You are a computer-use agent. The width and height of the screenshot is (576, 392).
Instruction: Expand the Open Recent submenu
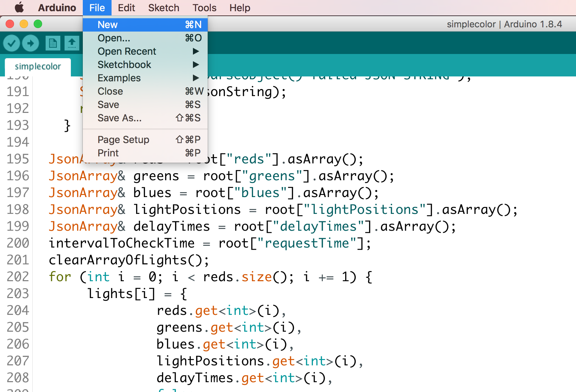145,51
